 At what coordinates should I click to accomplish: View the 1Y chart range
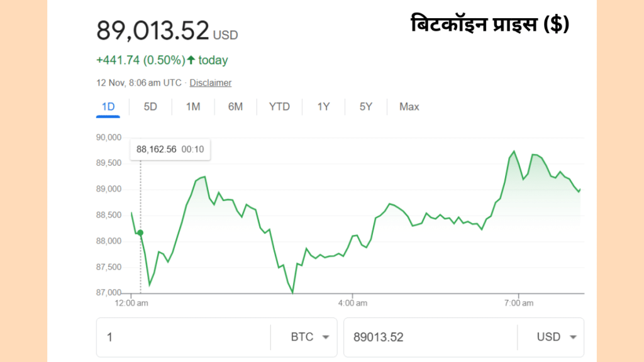324,107
